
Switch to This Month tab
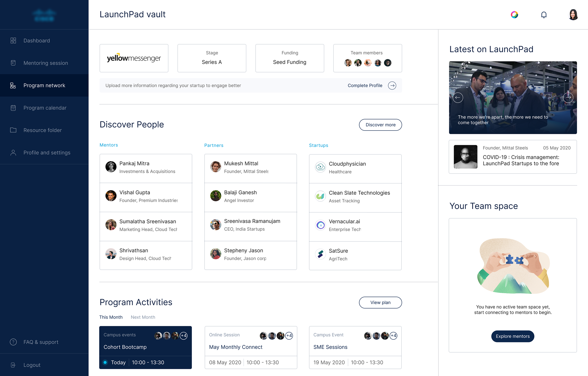tap(111, 317)
